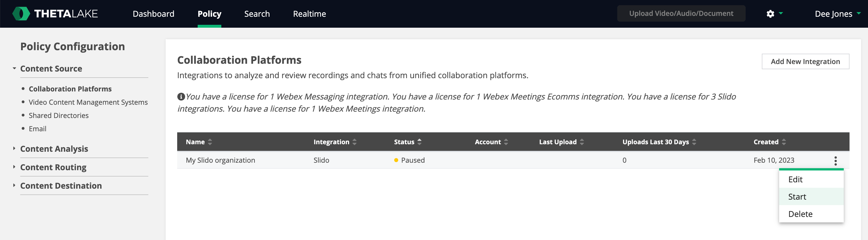
Task: Click the Created column header
Action: [766, 142]
